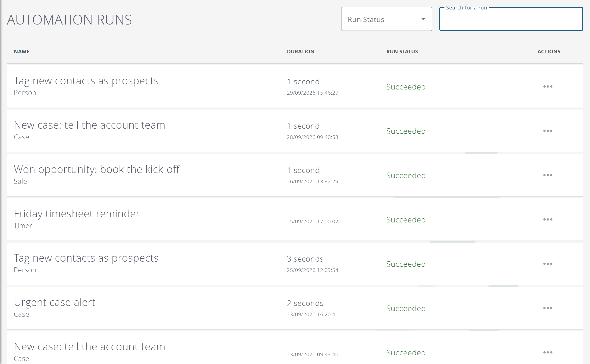Open actions menu for the 25/09/2026 12:09:54 Tag new contacts run
The image size is (590, 364).
(x=548, y=264)
